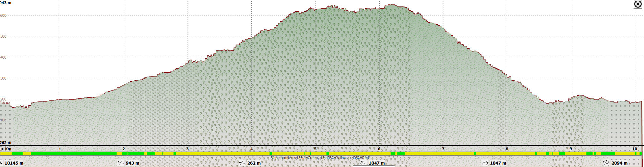644x167 pixels.
Task: Close the elevation profile panel
Action: point(637,4)
